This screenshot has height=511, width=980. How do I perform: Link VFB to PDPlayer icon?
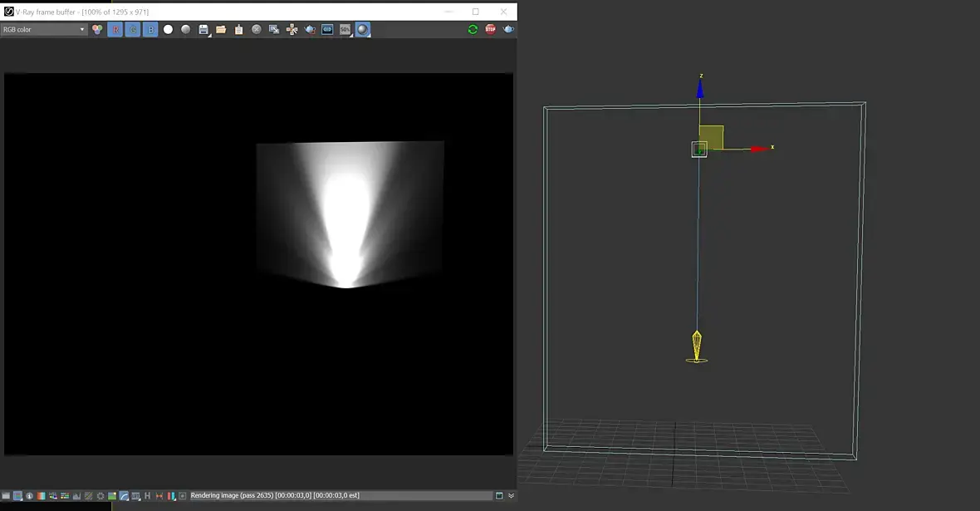pyautogui.click(x=327, y=29)
